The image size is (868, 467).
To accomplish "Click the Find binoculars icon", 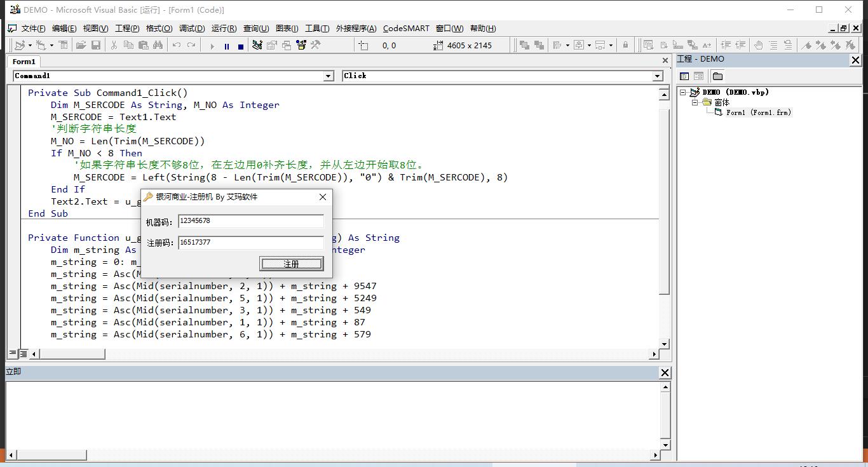I will tap(159, 44).
